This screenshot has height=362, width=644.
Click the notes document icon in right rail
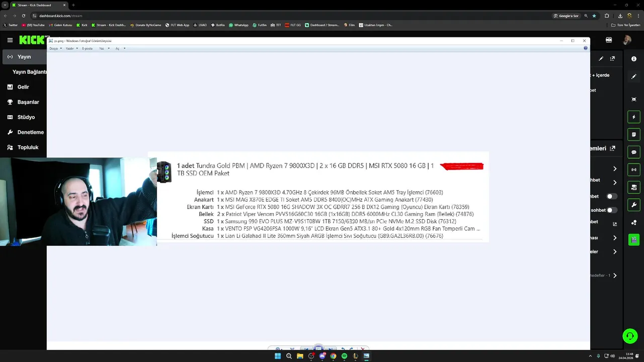pyautogui.click(x=634, y=135)
